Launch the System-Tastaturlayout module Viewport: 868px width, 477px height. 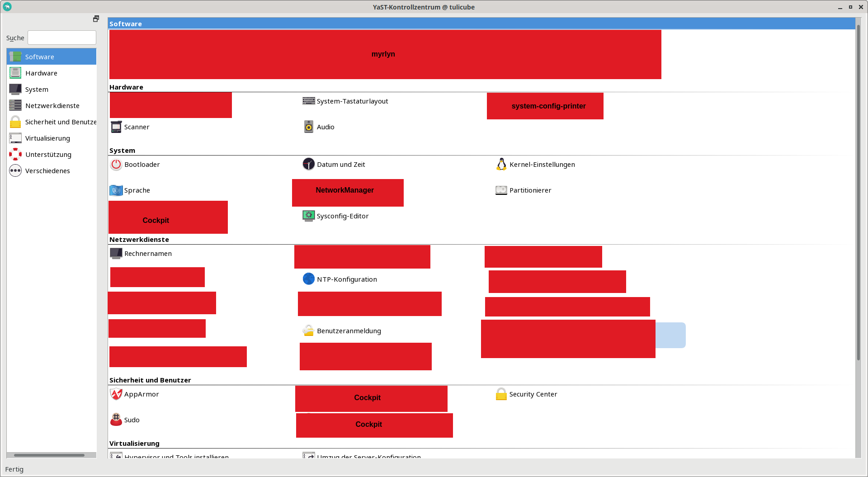[x=345, y=101]
